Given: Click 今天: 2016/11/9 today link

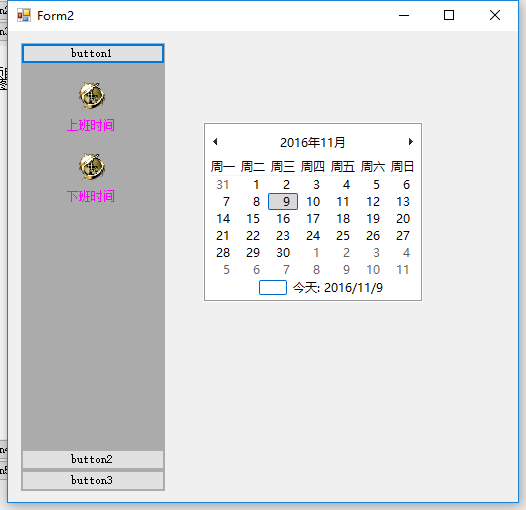Looking at the screenshot, I should coord(338,288).
